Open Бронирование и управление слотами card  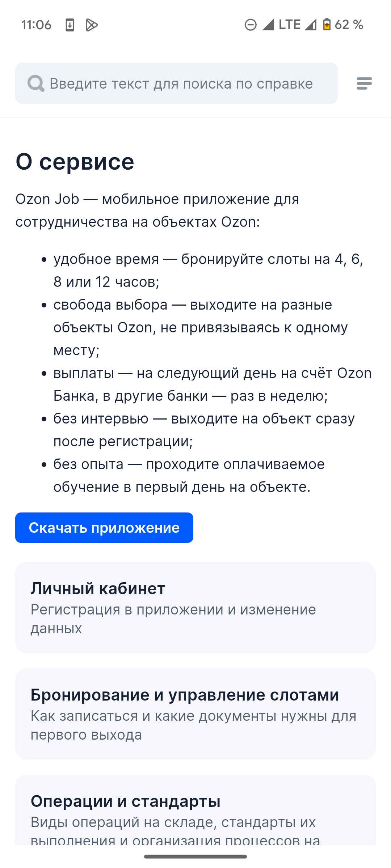(x=195, y=714)
